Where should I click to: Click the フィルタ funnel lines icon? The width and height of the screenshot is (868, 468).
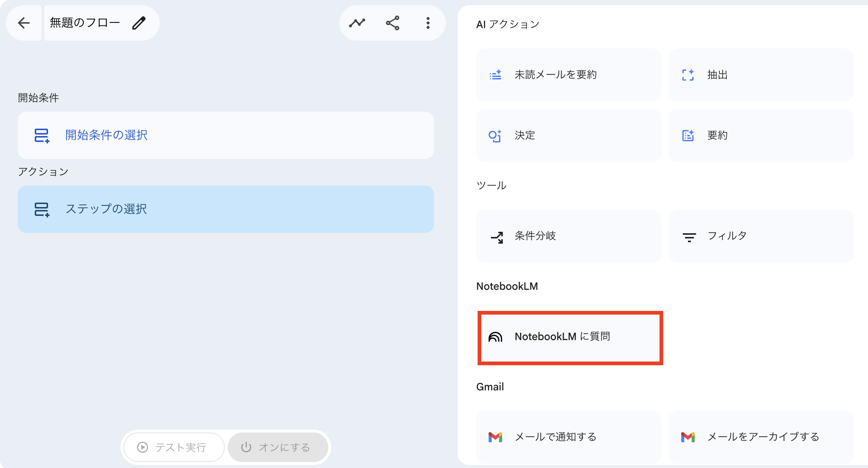[x=689, y=237]
